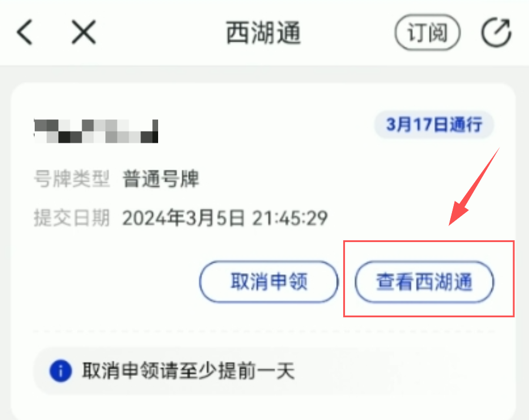This screenshot has width=529, height=420.
Task: Tap the circular share arrow icon
Action: 496,33
